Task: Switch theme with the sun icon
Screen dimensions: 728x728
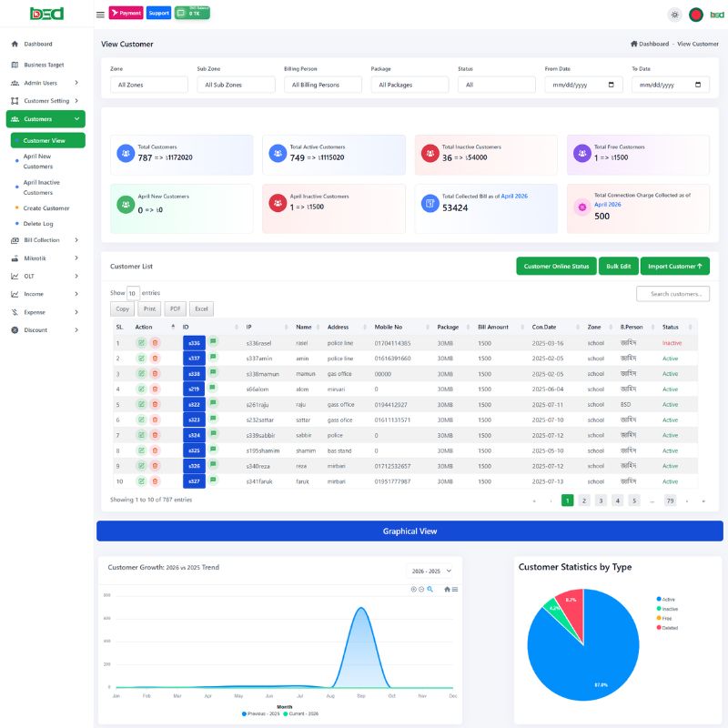Action: (674, 15)
